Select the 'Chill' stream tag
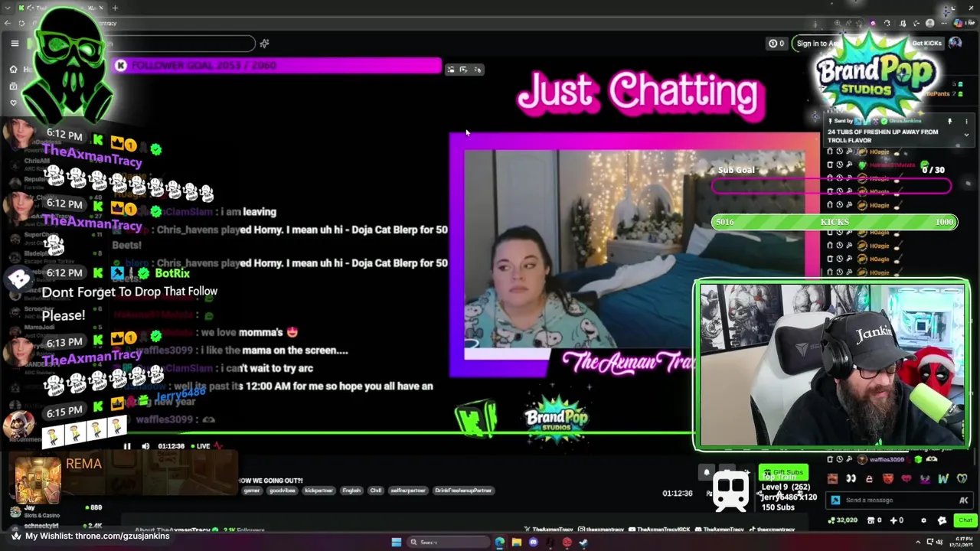 pos(375,491)
